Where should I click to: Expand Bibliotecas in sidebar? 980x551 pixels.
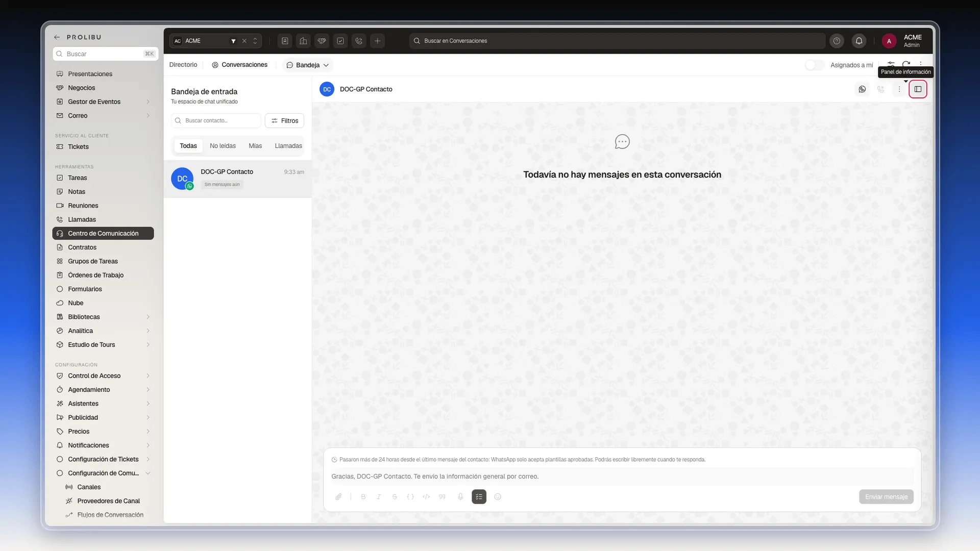(148, 317)
